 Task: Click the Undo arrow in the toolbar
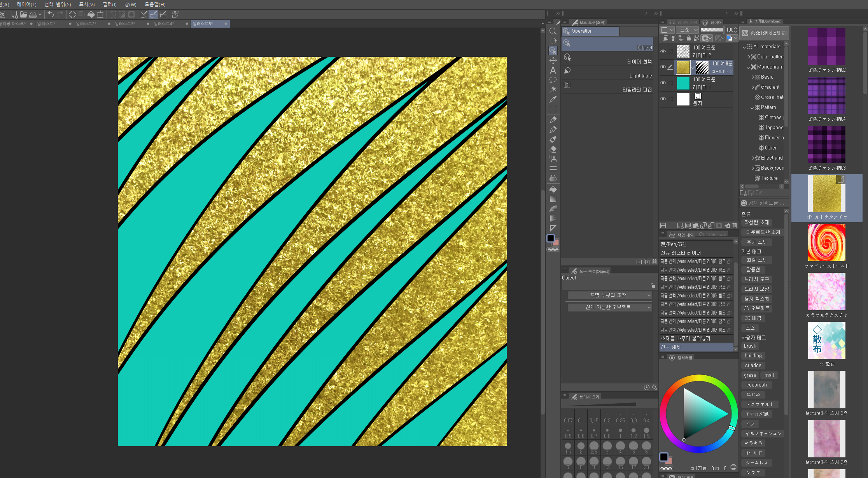pos(51,14)
